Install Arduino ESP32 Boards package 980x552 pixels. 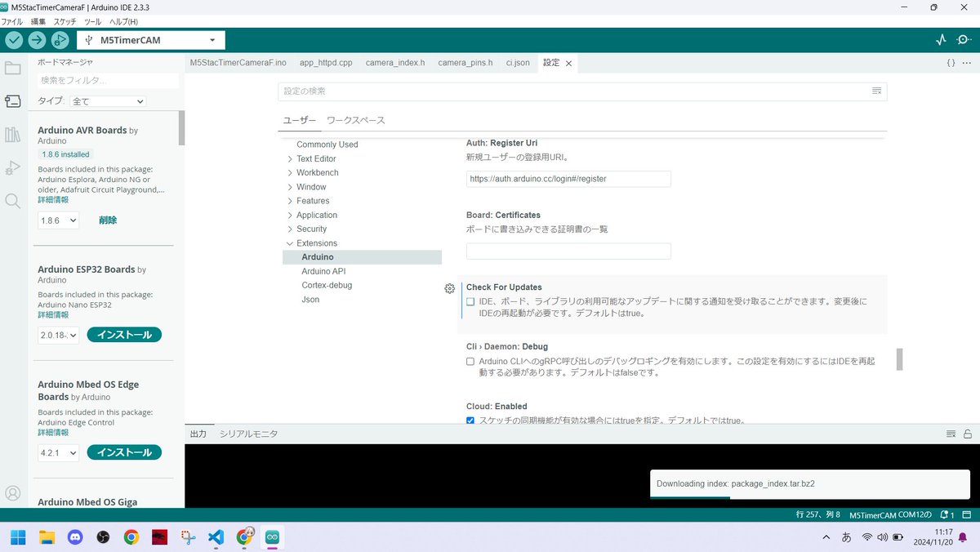(x=124, y=335)
